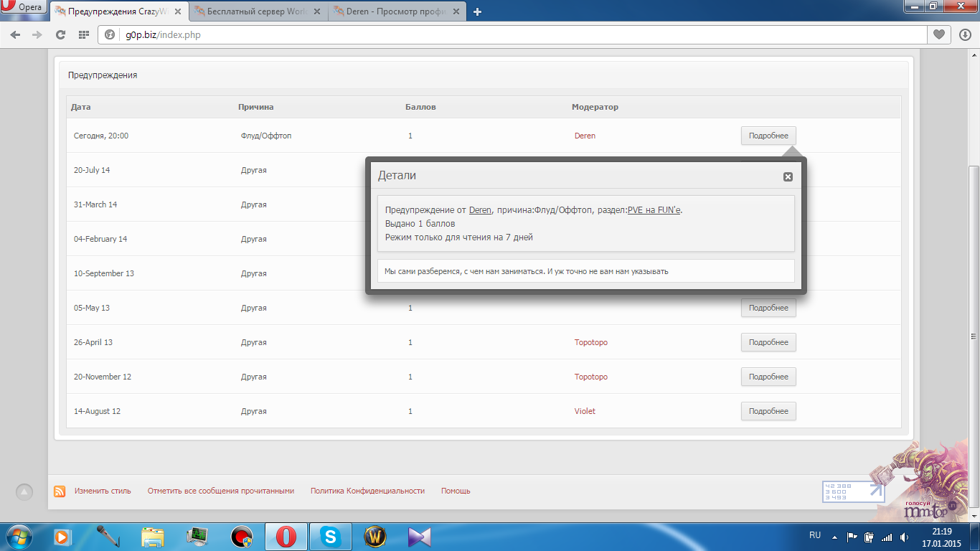Open the Speed Dial grid icon
Image resolution: width=980 pixels, height=551 pixels.
point(83,34)
